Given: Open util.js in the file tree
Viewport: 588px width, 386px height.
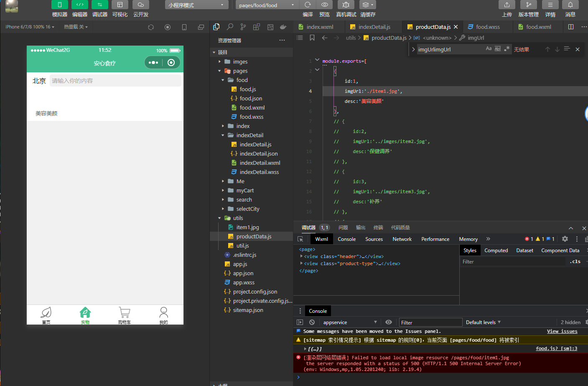Looking at the screenshot, I should pos(242,245).
